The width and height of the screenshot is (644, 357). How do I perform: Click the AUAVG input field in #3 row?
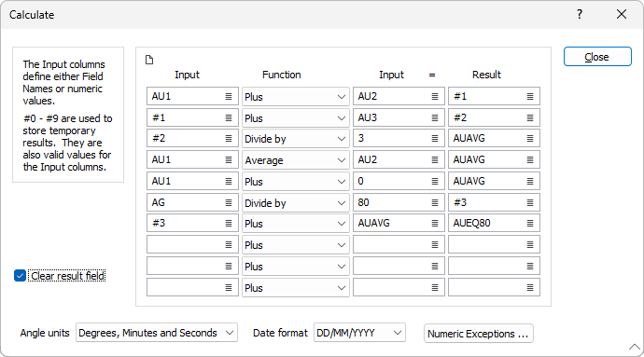tap(399, 223)
